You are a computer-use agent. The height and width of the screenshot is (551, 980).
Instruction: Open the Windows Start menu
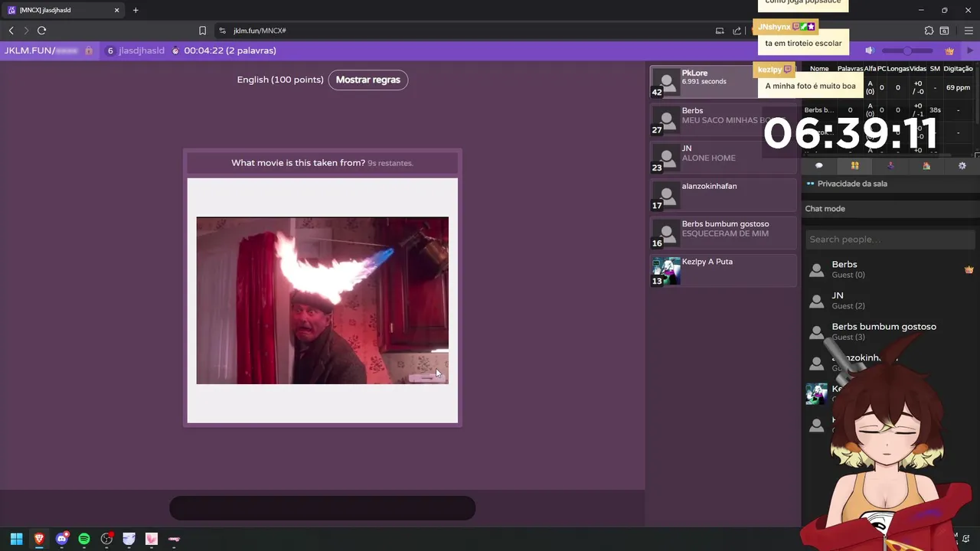[x=16, y=539]
